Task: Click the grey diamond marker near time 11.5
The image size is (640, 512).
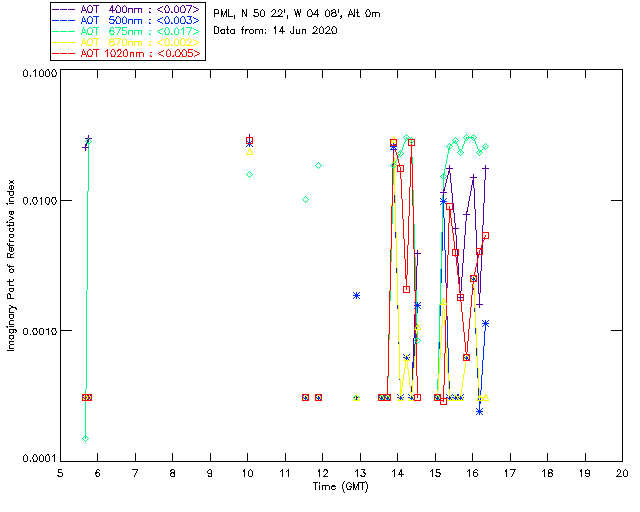Action: tap(306, 200)
